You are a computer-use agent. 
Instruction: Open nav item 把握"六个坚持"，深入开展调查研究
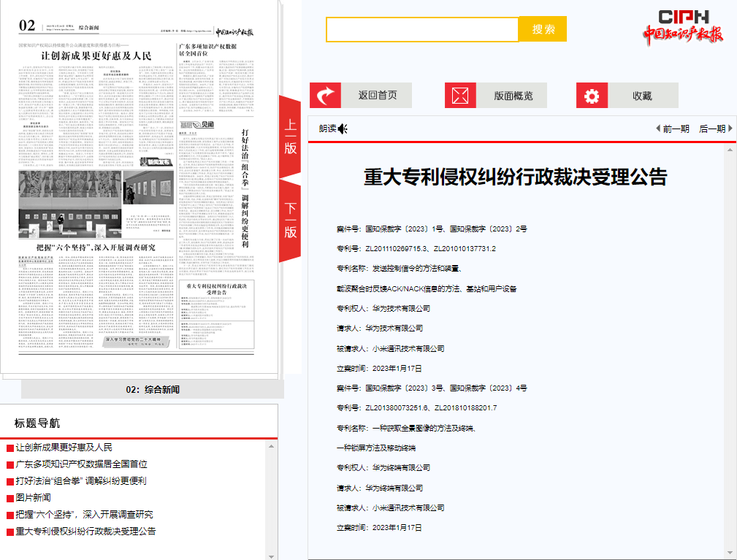point(84,515)
